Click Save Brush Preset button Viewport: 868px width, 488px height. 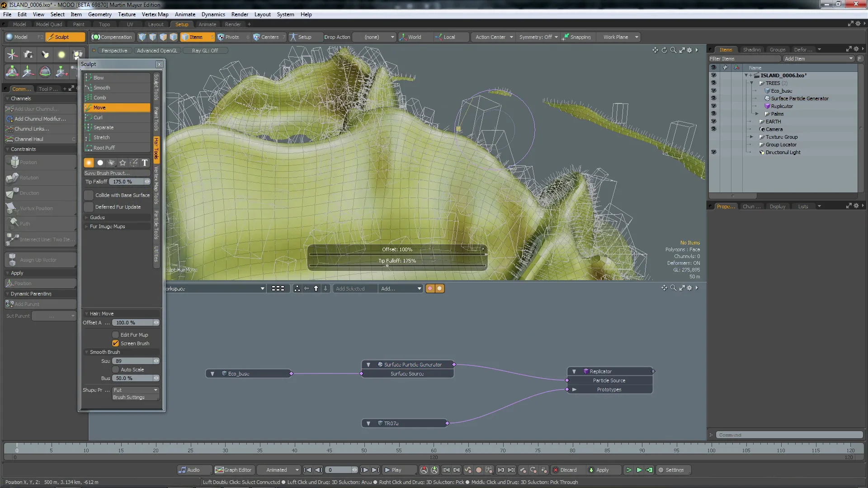[x=117, y=173]
